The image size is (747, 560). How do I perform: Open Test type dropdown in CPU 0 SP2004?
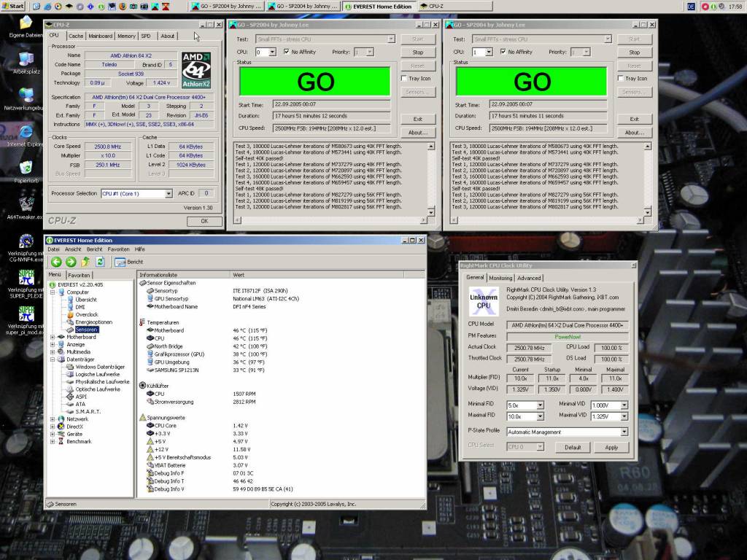(x=391, y=39)
